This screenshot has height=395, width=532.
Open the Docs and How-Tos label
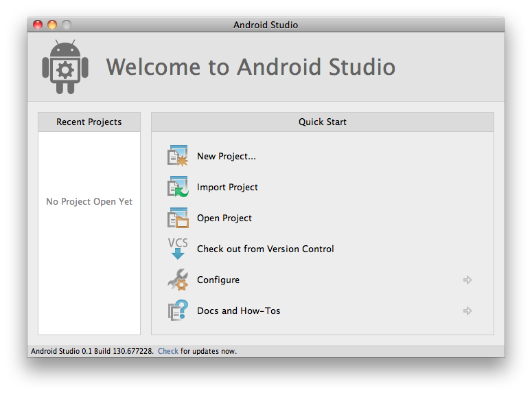238,311
